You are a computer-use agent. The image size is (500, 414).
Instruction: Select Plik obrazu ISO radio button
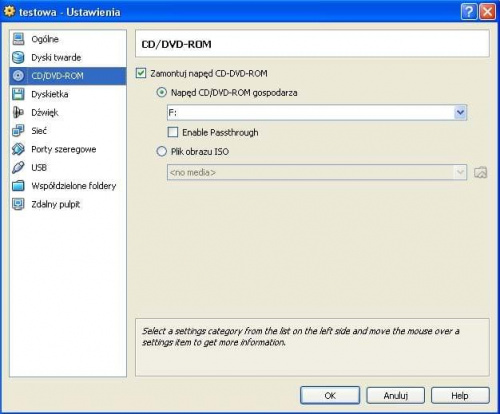pyautogui.click(x=162, y=151)
